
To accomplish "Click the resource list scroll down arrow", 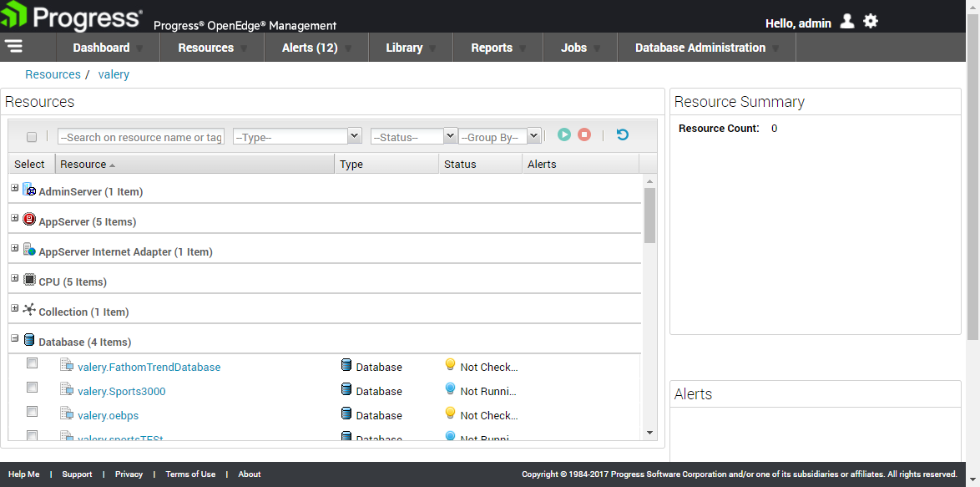I will pos(649,433).
